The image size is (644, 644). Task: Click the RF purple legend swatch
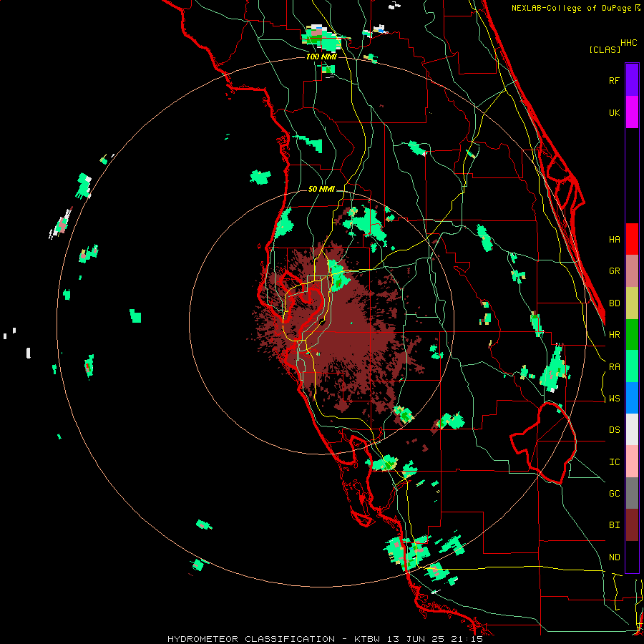coord(632,80)
